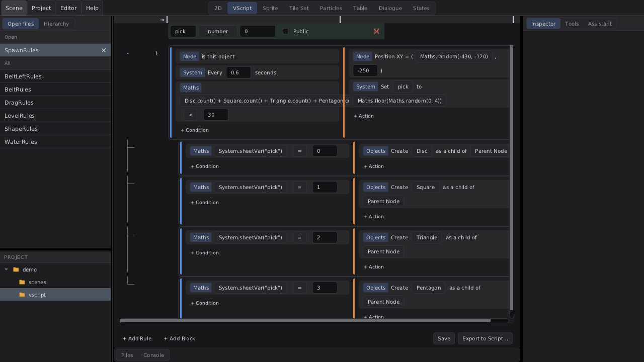Open the Project menu
This screenshot has height=362, width=644.
click(41, 8)
